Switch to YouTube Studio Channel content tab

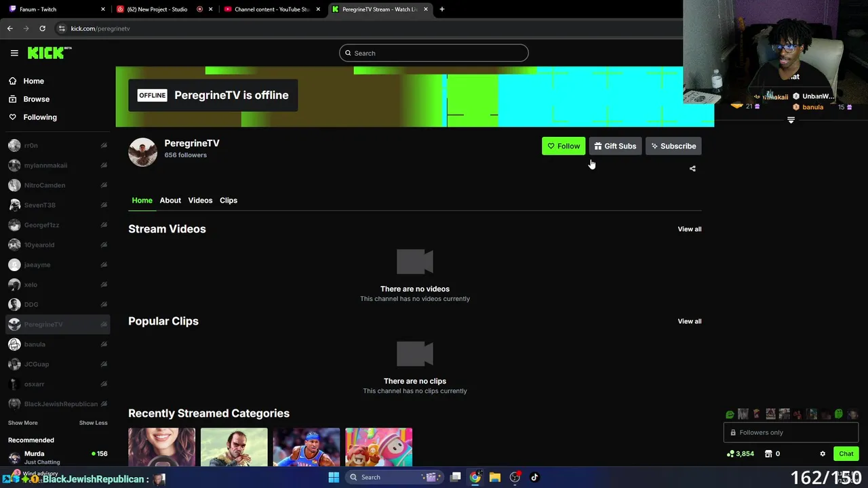click(272, 9)
